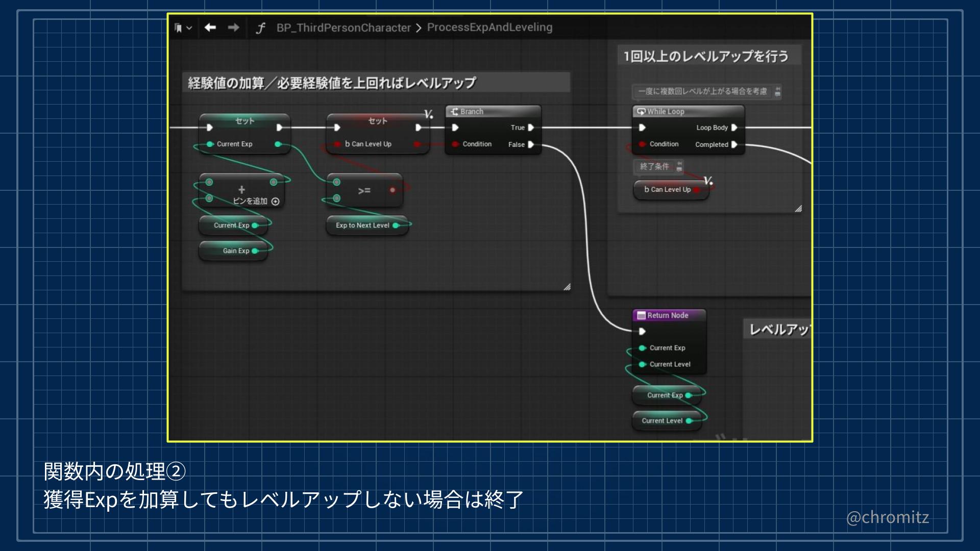Select the comment title 1回以上のレベルアップを行う

[706, 56]
